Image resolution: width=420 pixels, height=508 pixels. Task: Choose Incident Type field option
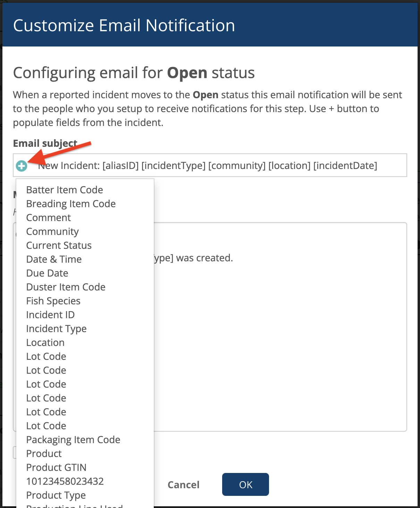coord(56,329)
